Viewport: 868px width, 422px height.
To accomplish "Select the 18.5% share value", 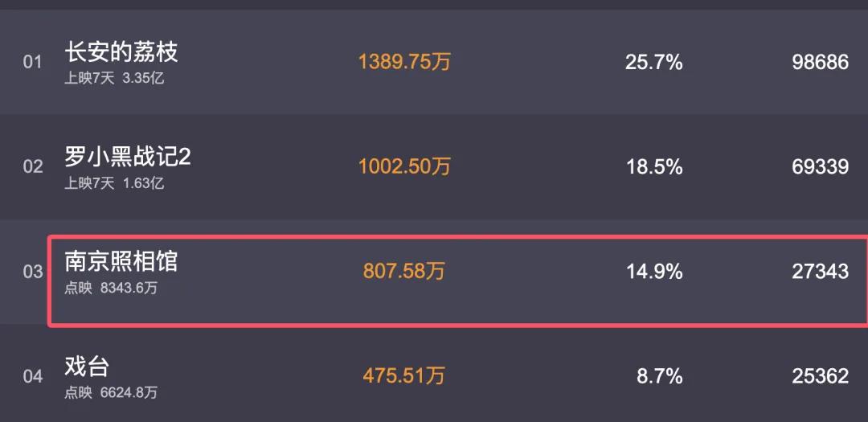I will [x=653, y=166].
